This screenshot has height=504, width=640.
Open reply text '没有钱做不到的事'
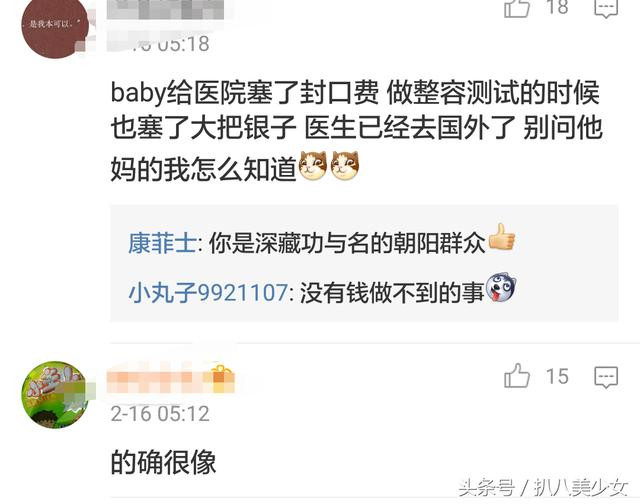[x=392, y=292]
